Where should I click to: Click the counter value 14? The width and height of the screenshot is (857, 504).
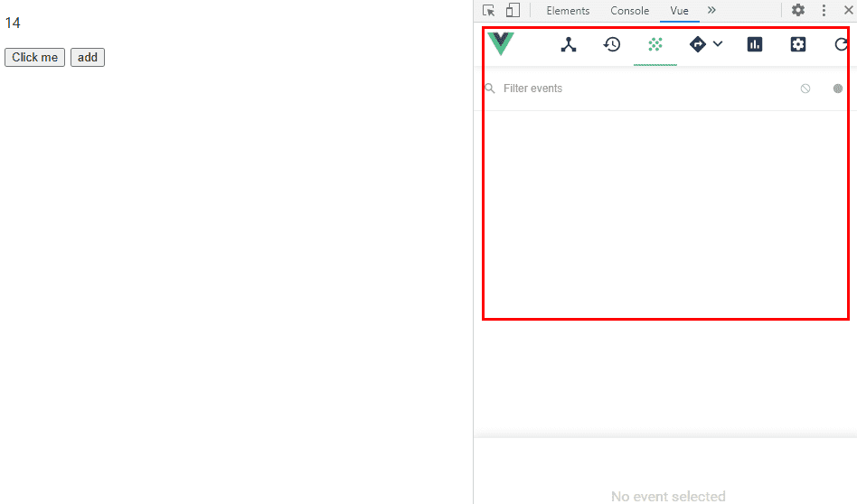point(13,23)
